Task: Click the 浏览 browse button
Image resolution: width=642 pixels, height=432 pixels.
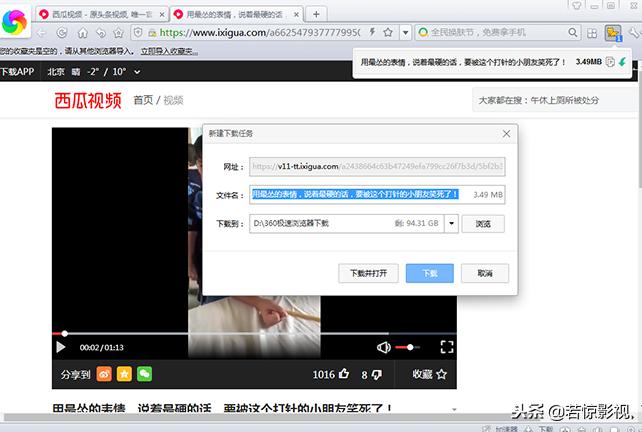Action: (x=483, y=224)
